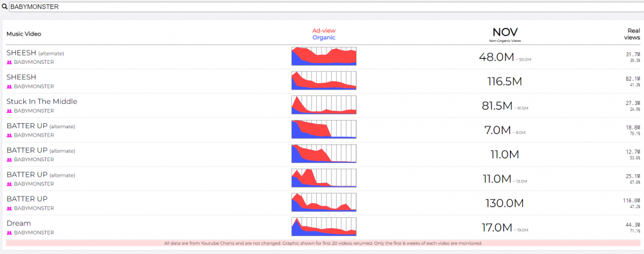Image resolution: width=644 pixels, height=254 pixels.
Task: Select the SHEESH 116.5M row title
Action: (x=21, y=77)
